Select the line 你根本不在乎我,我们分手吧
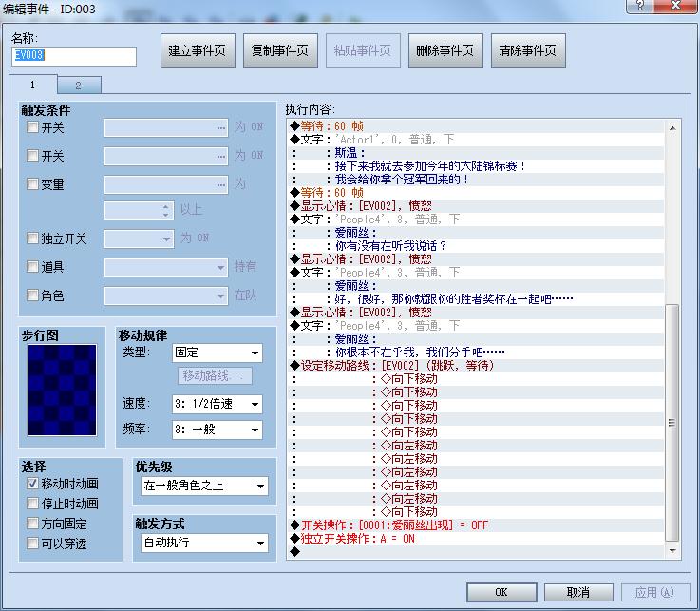 [x=477, y=352]
